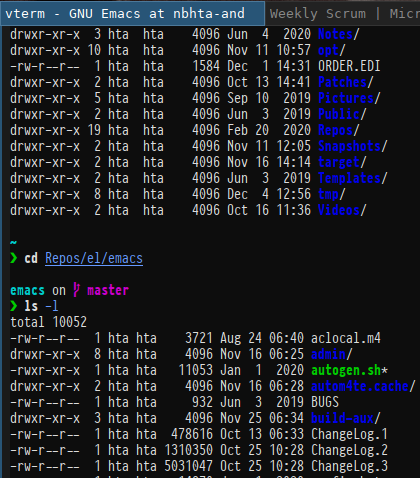Click the master branch name in prompt
The image size is (420, 478).
pyautogui.click(x=108, y=290)
